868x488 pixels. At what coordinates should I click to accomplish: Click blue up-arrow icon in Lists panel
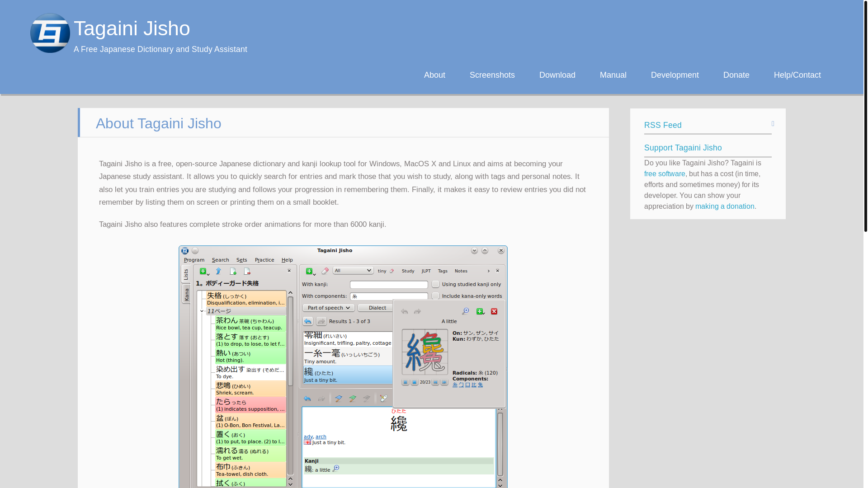[218, 271]
